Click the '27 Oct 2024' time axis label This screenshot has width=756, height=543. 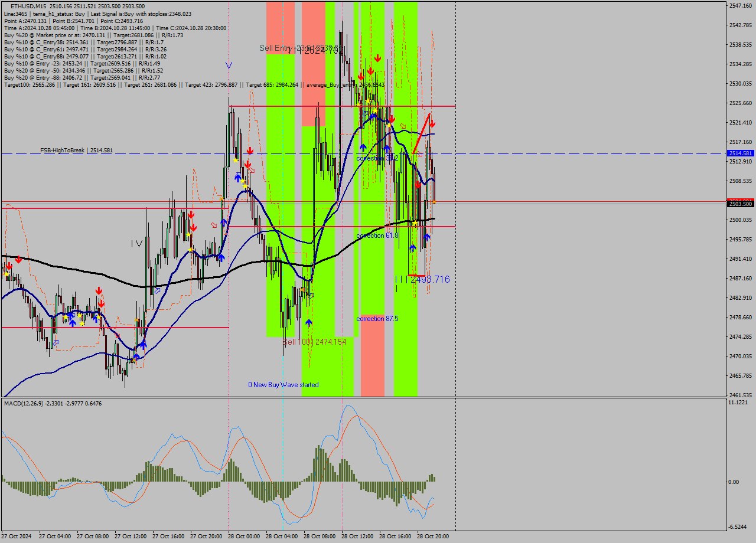coord(17,537)
